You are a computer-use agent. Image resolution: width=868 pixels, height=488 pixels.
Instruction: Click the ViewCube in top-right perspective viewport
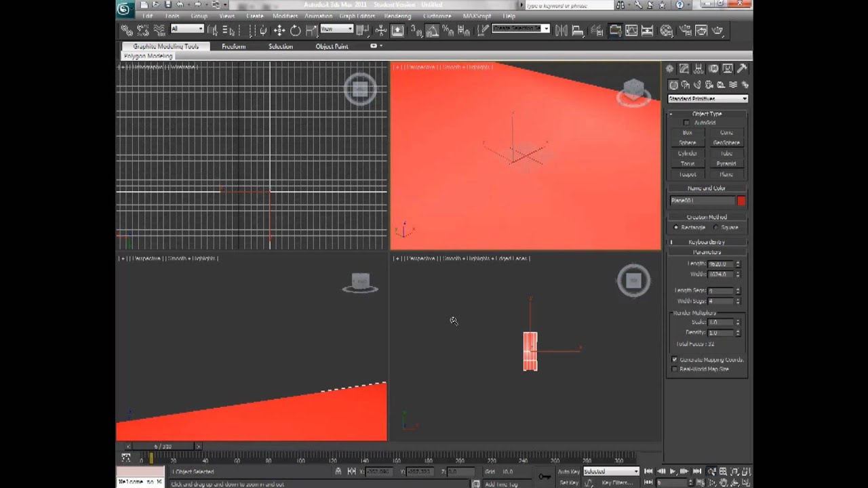[633, 91]
